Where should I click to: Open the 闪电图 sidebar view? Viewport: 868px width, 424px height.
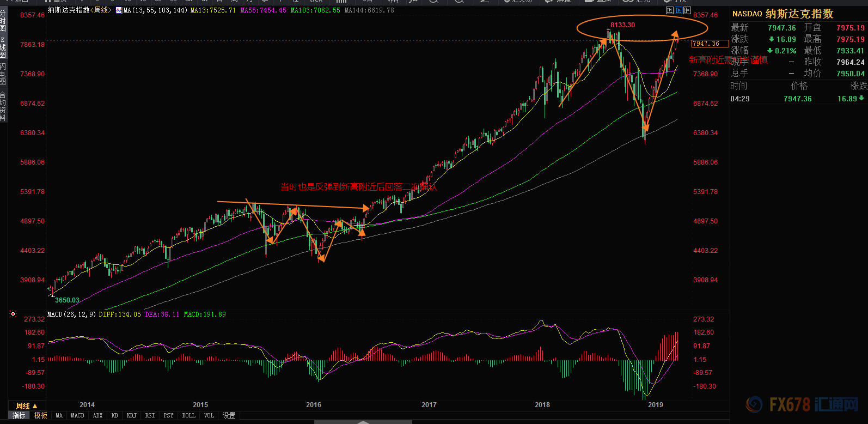coord(3,74)
